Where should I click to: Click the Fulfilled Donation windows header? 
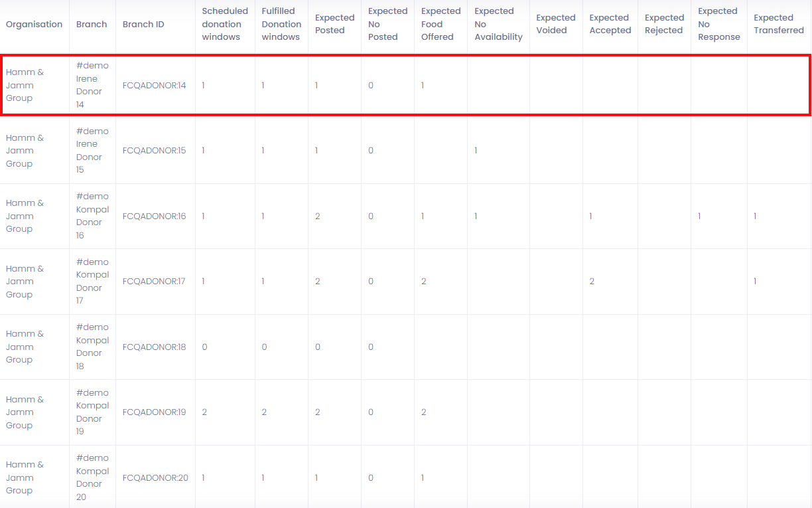(281, 24)
